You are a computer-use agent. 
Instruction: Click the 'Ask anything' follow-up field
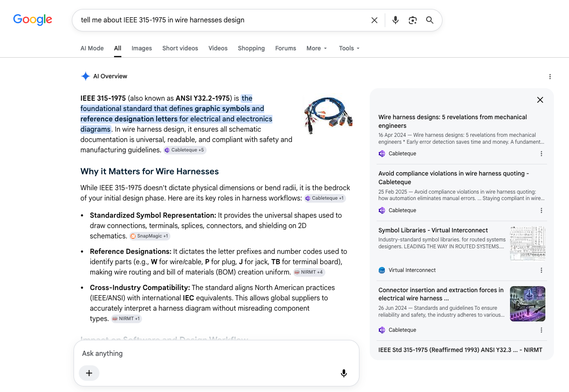(x=216, y=353)
